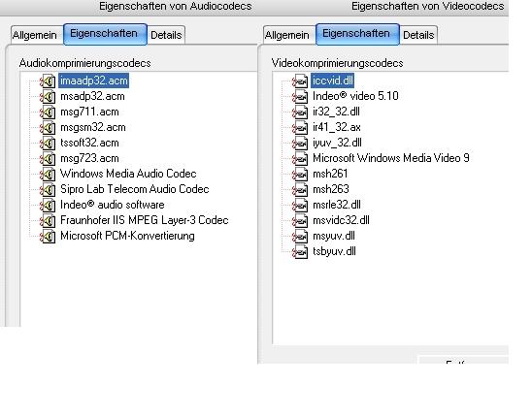Select msvidc32.dll in the video list
The image size is (532, 419).
[x=341, y=220]
